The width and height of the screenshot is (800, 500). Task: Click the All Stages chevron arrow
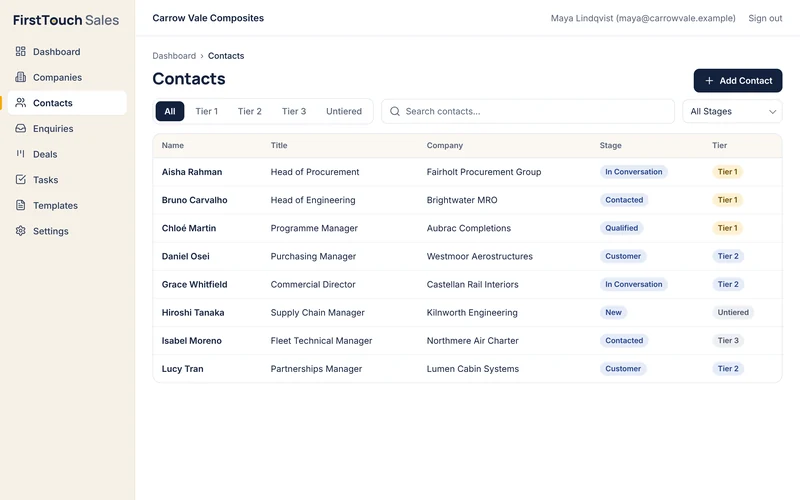coord(772,112)
